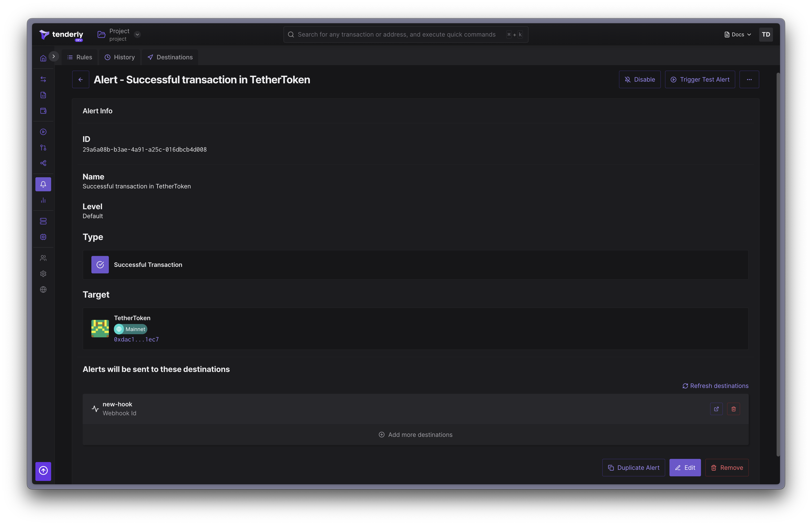Screen dimensions: 812x525
Task: Expand the sidebar with the chevron arrow
Action: tap(54, 56)
